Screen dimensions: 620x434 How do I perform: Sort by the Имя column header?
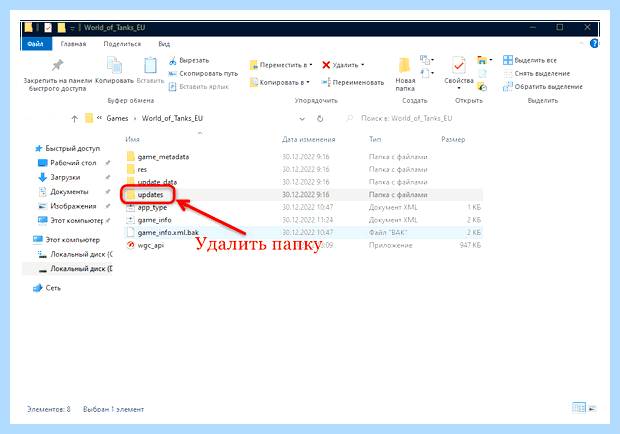[132, 139]
